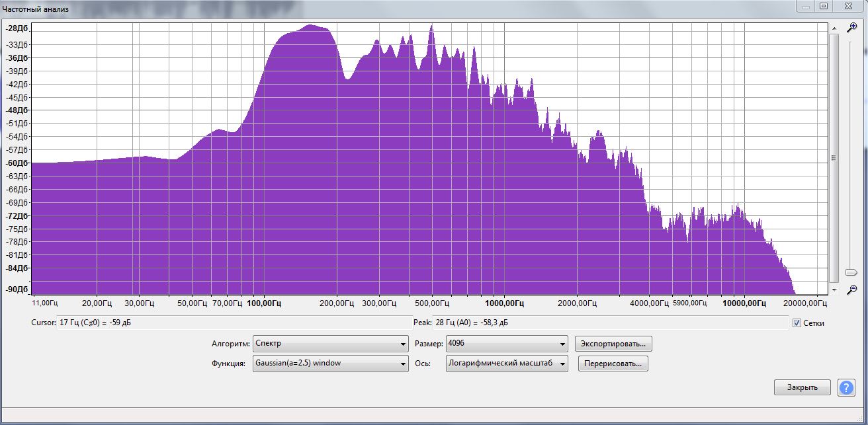Viewport: 868px width, 425px height.
Task: Open the Алгоритм dropdown showing Спектр
Action: (x=330, y=344)
